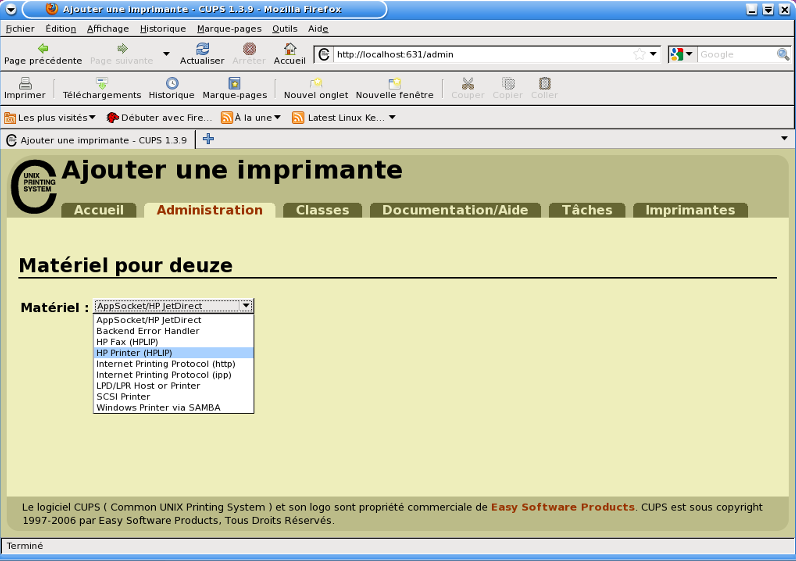Viewport: 796px width, 561px height.
Task: Open À la une feed dropdown
Action: coord(251,118)
